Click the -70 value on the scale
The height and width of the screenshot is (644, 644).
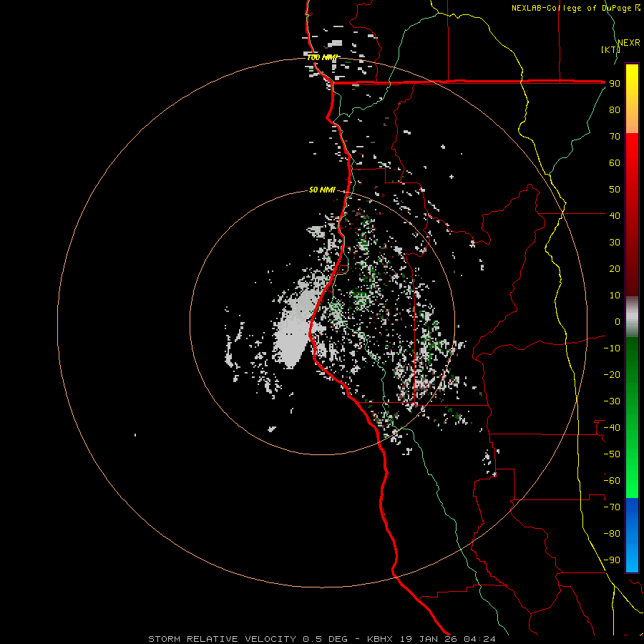coord(612,507)
